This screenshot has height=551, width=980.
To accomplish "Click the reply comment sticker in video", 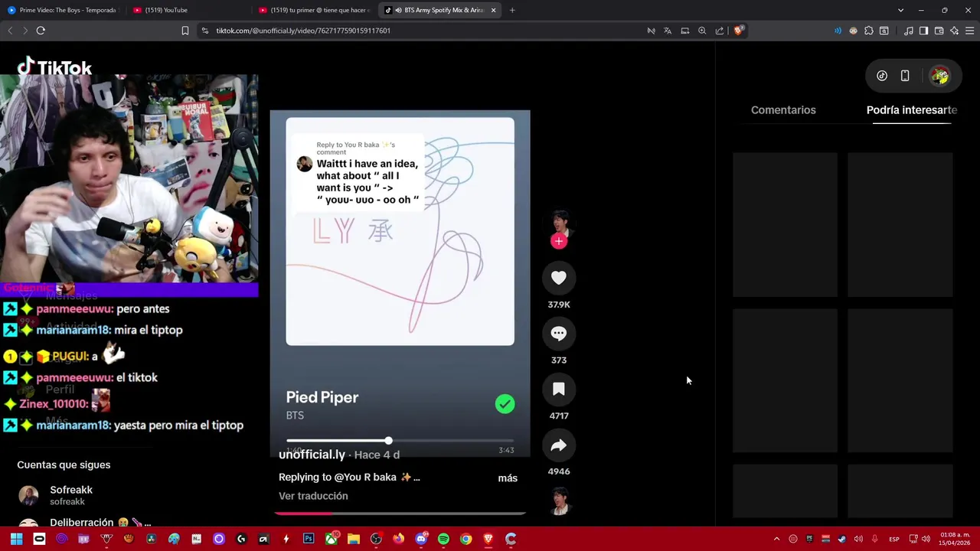I will [x=358, y=174].
